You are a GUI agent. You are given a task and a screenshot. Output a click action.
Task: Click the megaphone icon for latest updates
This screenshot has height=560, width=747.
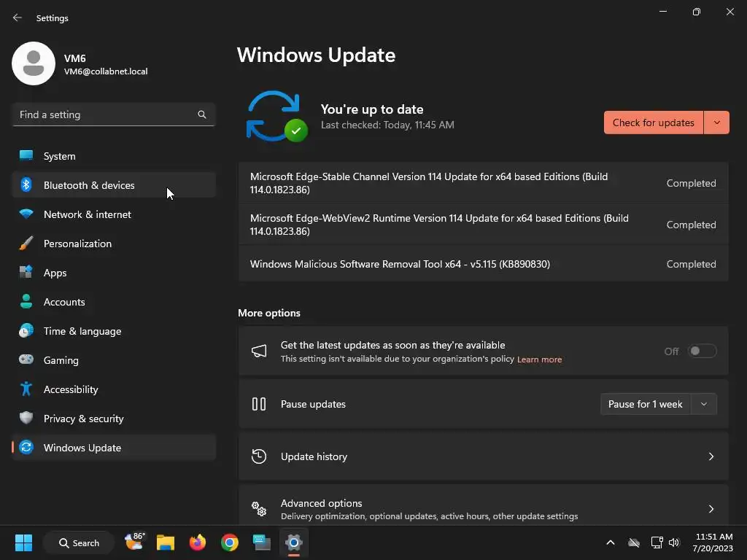click(x=259, y=351)
